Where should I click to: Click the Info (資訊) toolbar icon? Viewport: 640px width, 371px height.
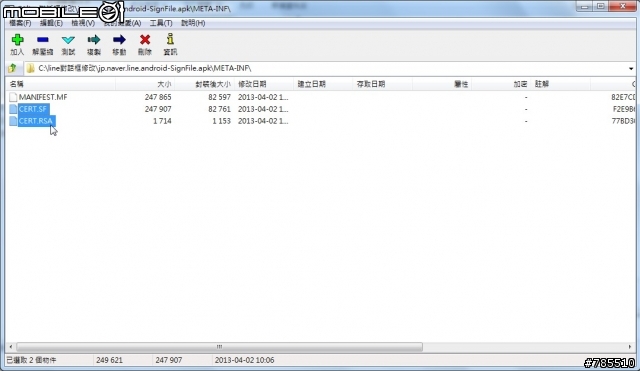tap(170, 39)
